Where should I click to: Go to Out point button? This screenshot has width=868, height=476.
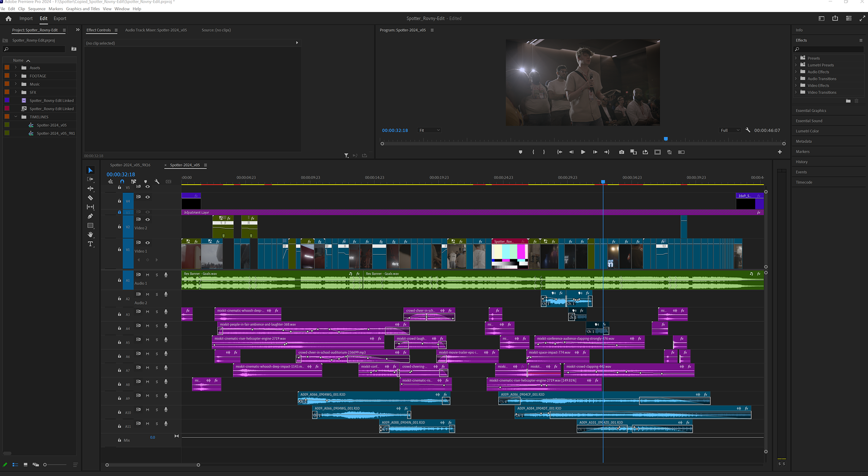(x=607, y=152)
